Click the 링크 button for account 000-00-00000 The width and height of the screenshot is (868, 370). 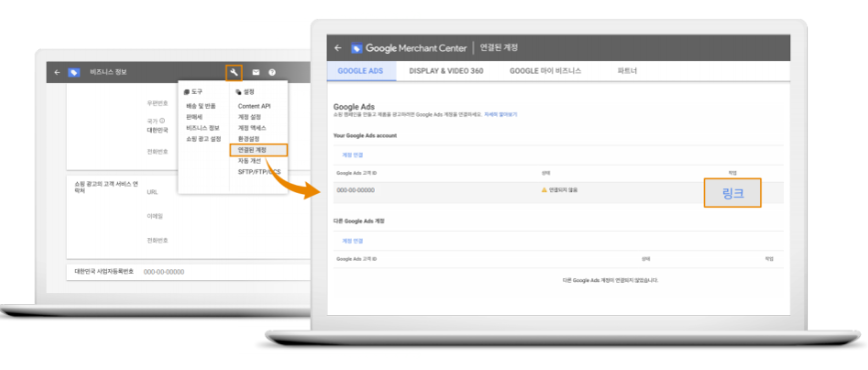[732, 193]
